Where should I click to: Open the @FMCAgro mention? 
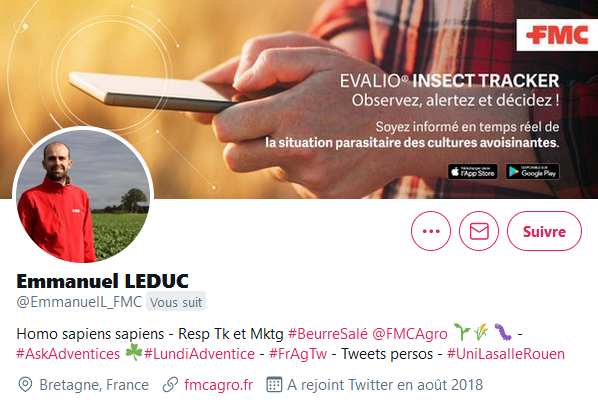[410, 334]
